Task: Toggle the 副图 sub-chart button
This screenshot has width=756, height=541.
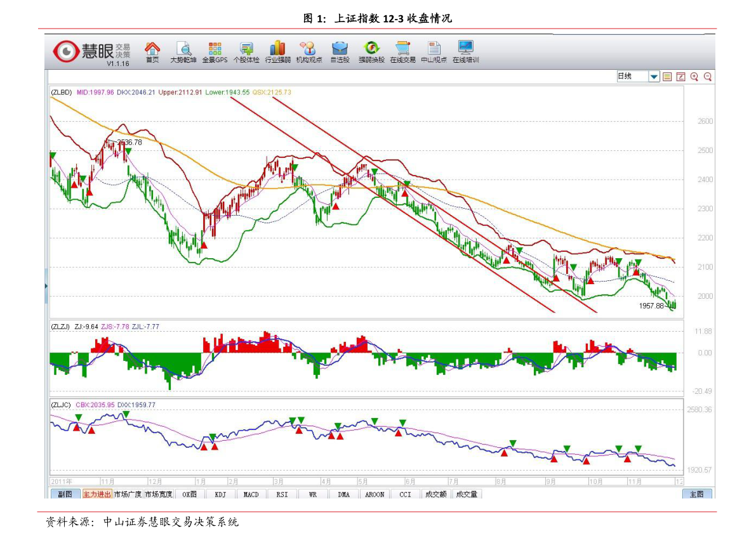Action: coord(65,494)
